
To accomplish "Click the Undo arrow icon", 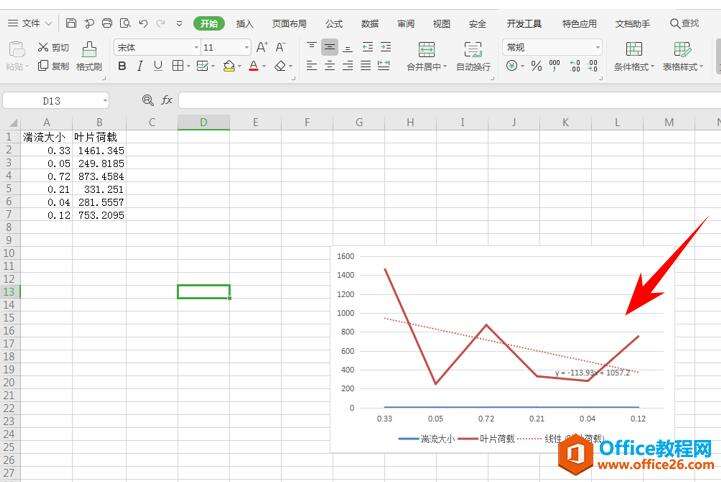I will 143,23.
